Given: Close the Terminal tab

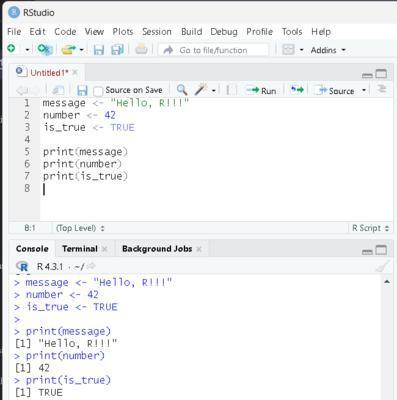Looking at the screenshot, I should 105,249.
